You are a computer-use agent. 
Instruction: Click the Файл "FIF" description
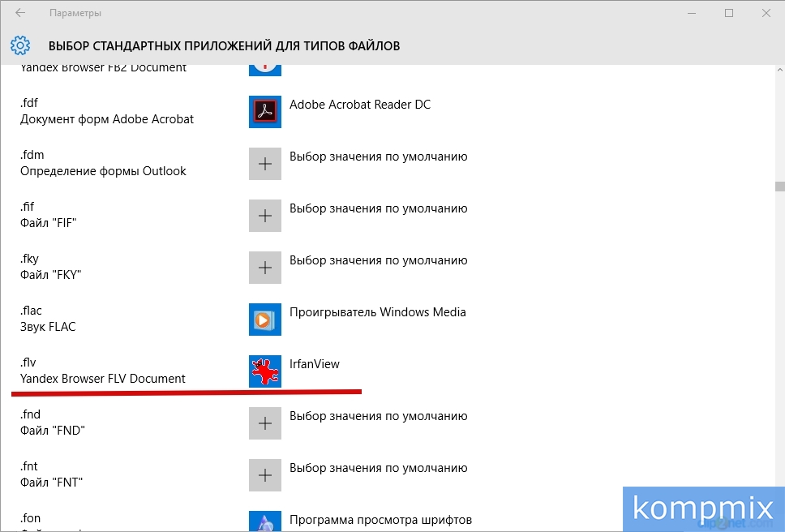(48, 223)
